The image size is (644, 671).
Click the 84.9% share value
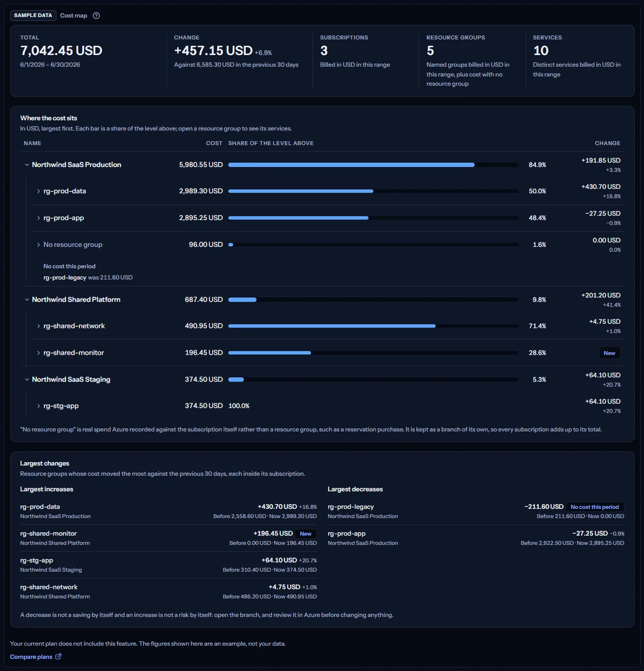(537, 165)
